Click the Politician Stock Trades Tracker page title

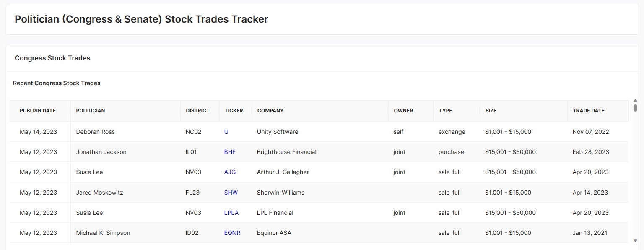pyautogui.click(x=141, y=19)
